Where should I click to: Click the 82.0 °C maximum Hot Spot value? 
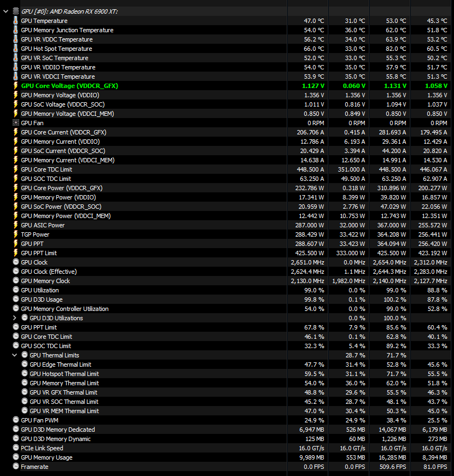(396, 49)
